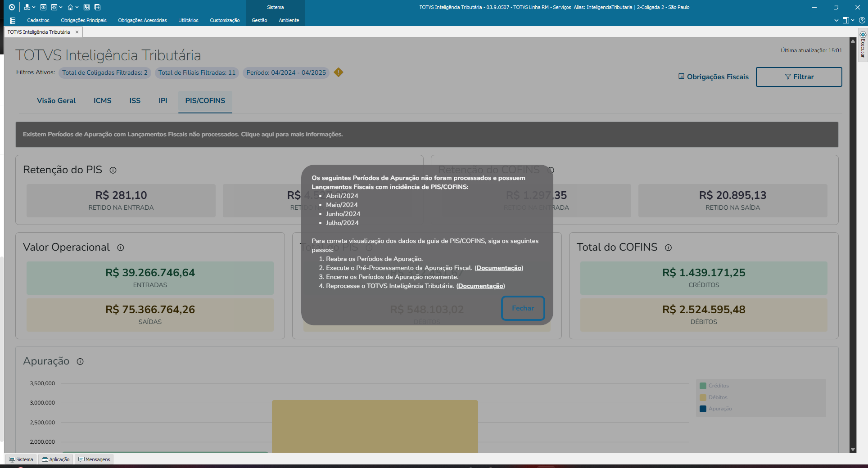Click the home icon in the quick toolbar
The height and width of the screenshot is (468, 868).
[70, 7]
